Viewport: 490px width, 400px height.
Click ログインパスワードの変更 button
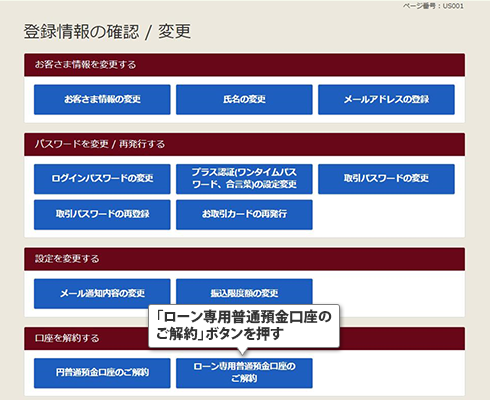(102, 179)
